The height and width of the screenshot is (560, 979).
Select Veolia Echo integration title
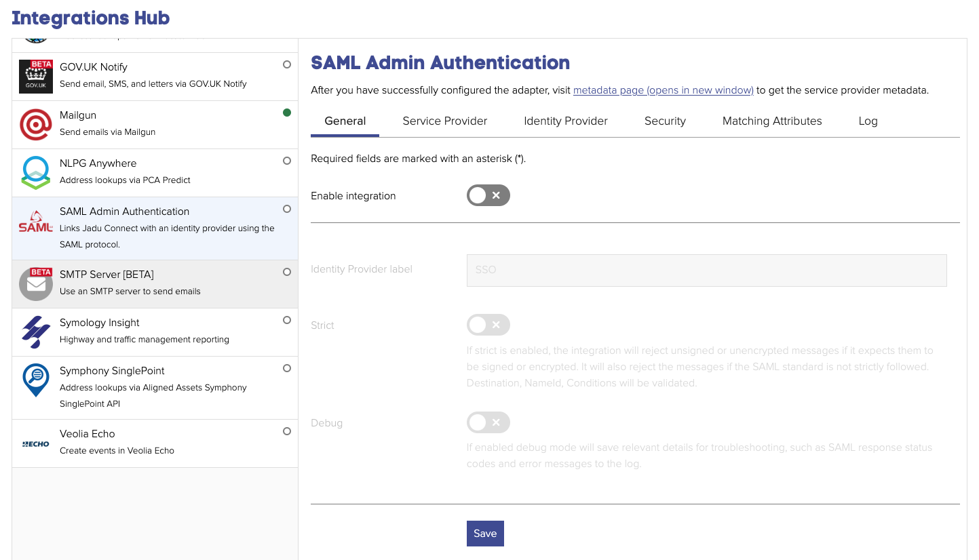(88, 433)
